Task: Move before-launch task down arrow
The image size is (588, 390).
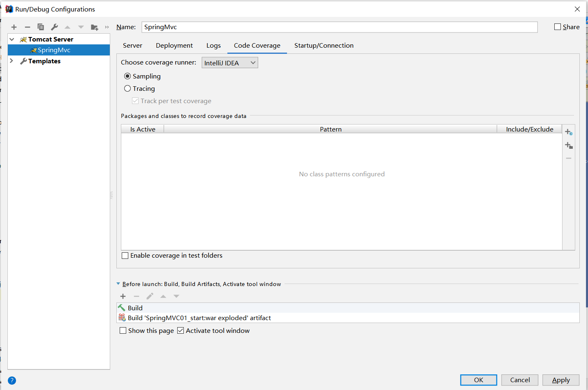Action: tap(176, 296)
